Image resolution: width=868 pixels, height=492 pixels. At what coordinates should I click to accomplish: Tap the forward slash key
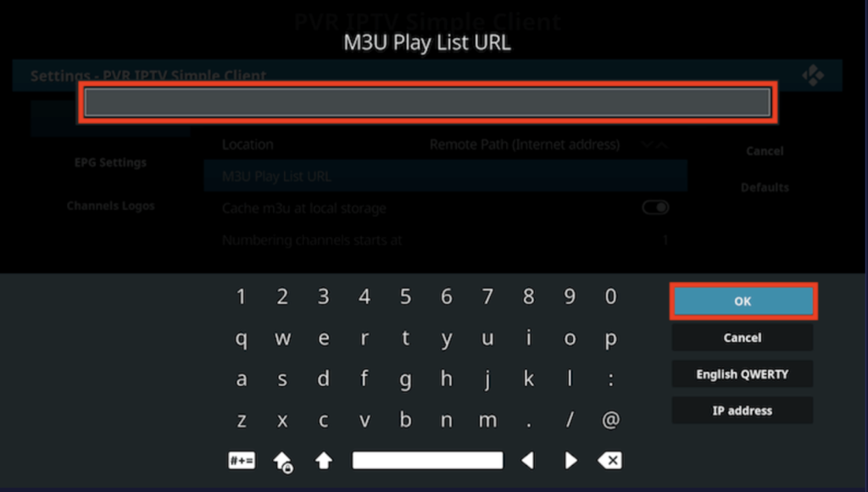tap(570, 419)
